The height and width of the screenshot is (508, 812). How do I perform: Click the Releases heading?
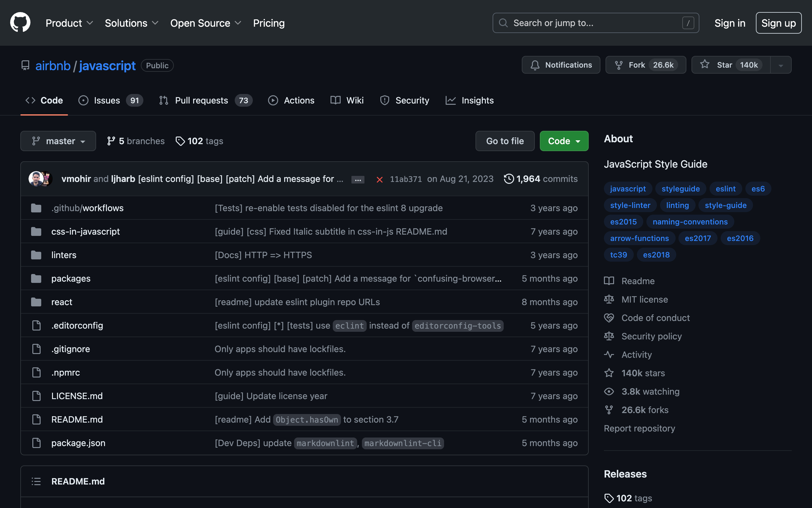(x=625, y=474)
